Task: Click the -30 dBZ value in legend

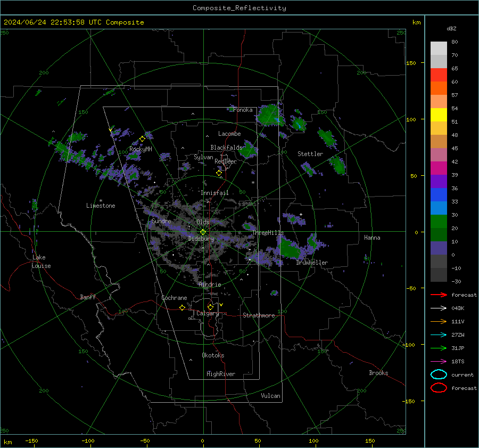Action: (457, 281)
